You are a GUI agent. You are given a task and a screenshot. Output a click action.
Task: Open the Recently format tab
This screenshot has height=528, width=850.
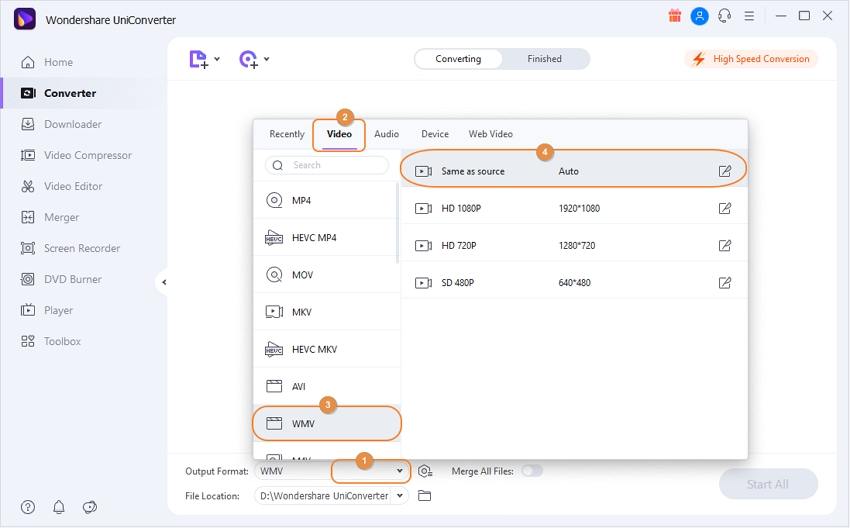(287, 134)
